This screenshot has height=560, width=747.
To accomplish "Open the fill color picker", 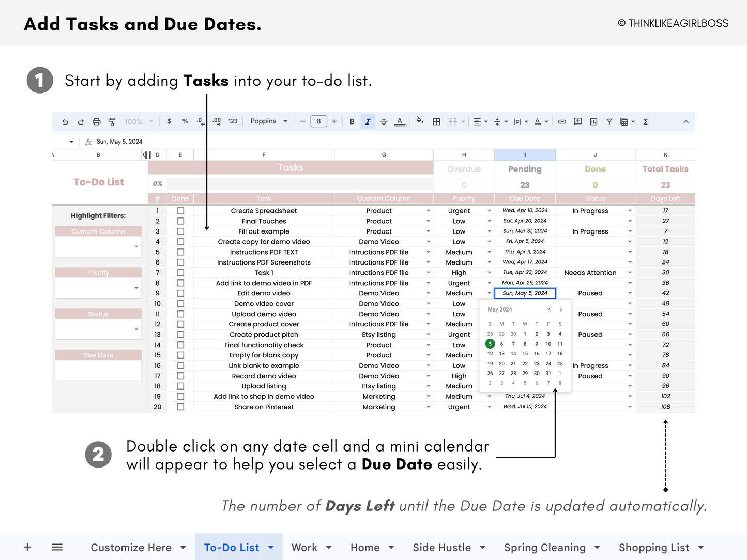I will tap(420, 121).
